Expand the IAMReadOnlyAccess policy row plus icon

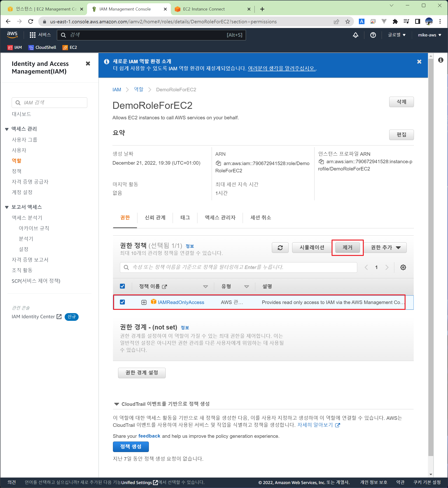pos(144,302)
